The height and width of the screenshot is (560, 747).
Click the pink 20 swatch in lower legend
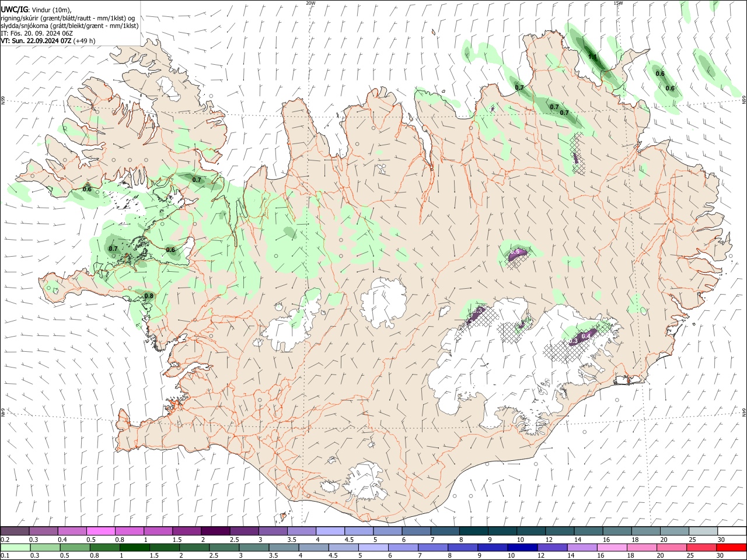pos(672,548)
